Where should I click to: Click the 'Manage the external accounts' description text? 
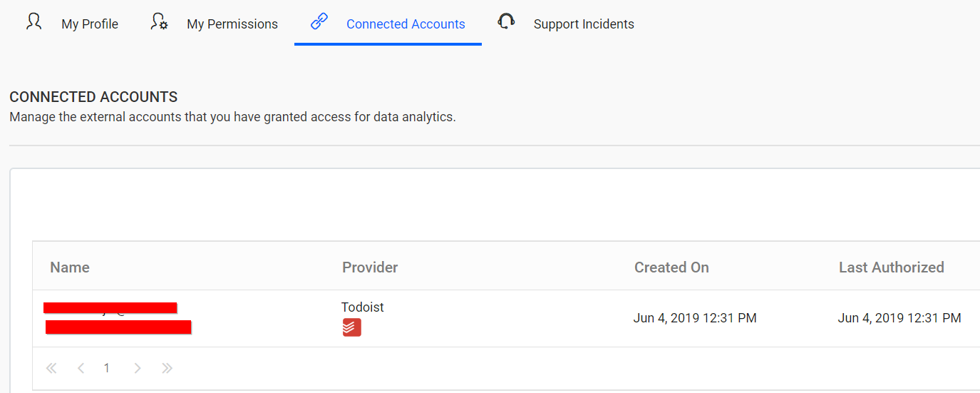(x=232, y=116)
